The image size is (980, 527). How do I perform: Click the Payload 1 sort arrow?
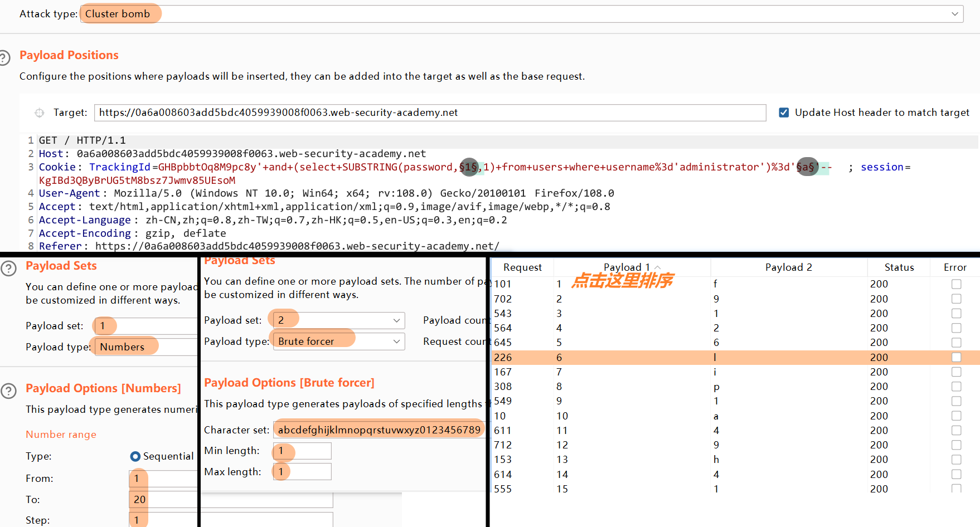coord(658,266)
